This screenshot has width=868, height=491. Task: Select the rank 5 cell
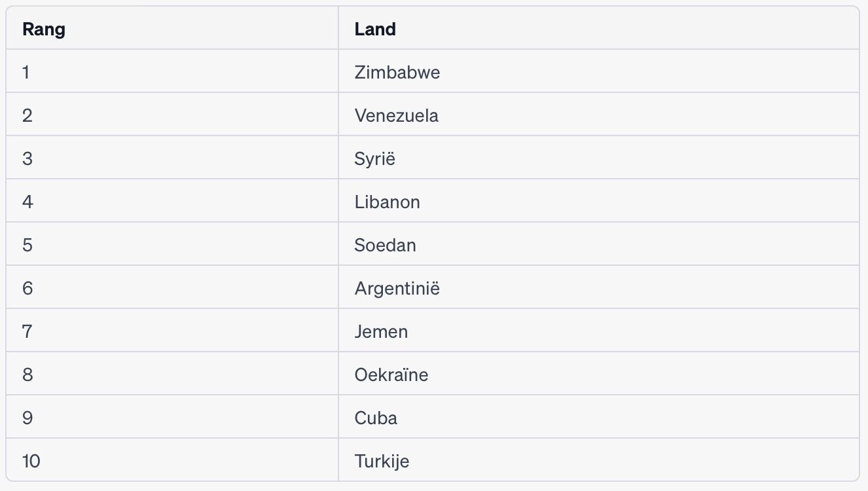tap(27, 245)
